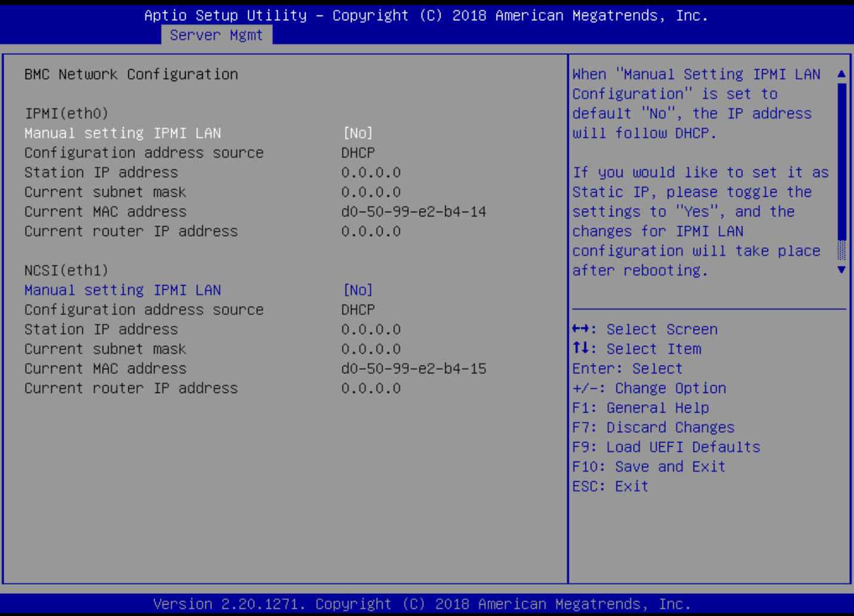The image size is (854, 616).
Task: Click F10: Save and Exit hint
Action: 649,467
